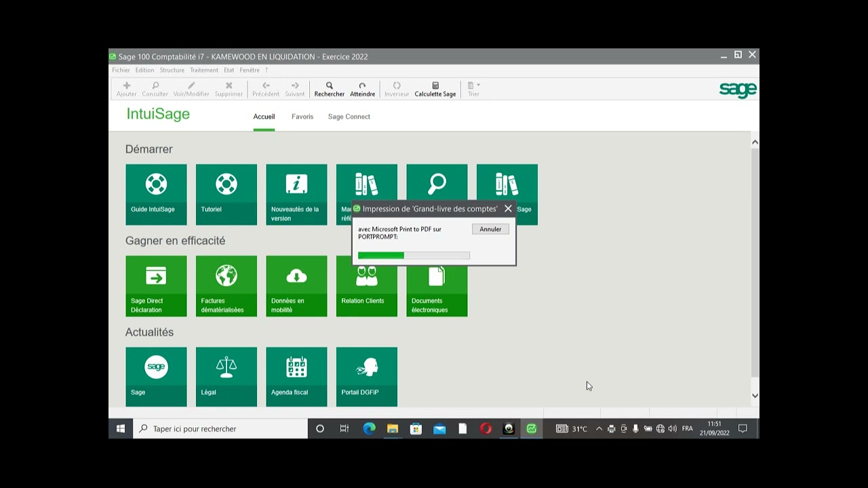The width and height of the screenshot is (868, 488).
Task: Open the Structure menu
Action: click(x=172, y=70)
